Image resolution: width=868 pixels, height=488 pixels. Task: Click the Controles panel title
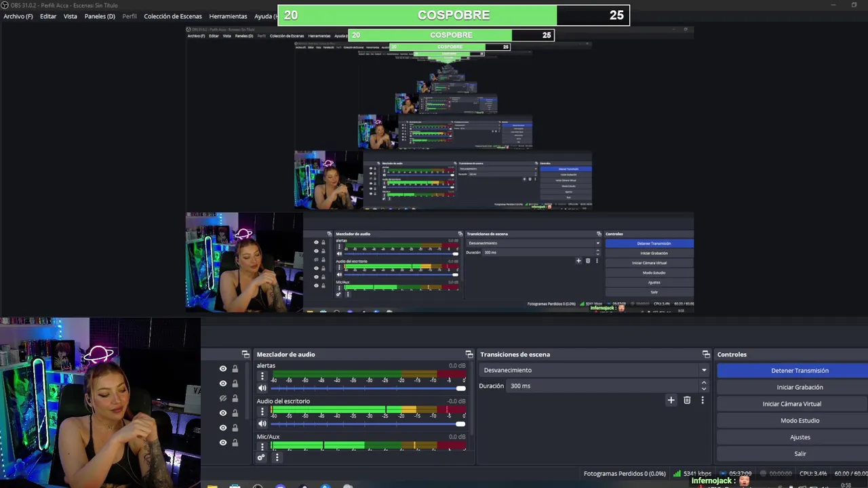[x=732, y=354]
